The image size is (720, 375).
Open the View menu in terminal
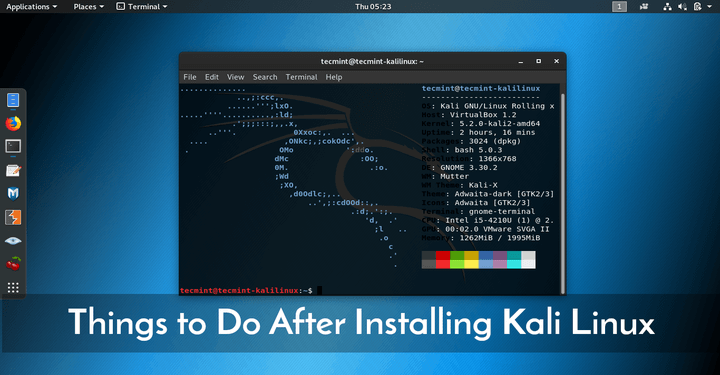(x=236, y=77)
